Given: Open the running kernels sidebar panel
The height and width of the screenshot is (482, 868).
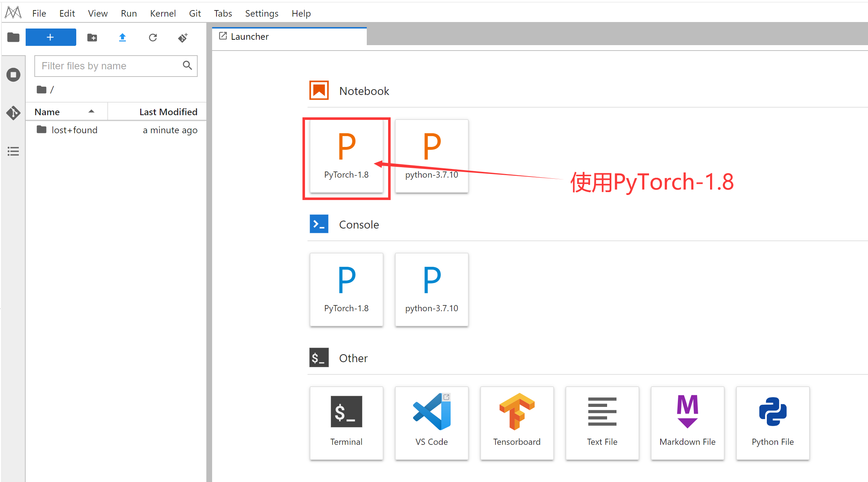Looking at the screenshot, I should (13, 75).
